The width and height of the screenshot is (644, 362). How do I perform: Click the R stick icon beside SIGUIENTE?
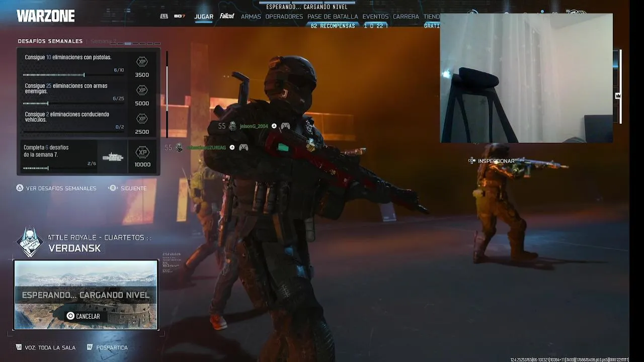(x=113, y=188)
